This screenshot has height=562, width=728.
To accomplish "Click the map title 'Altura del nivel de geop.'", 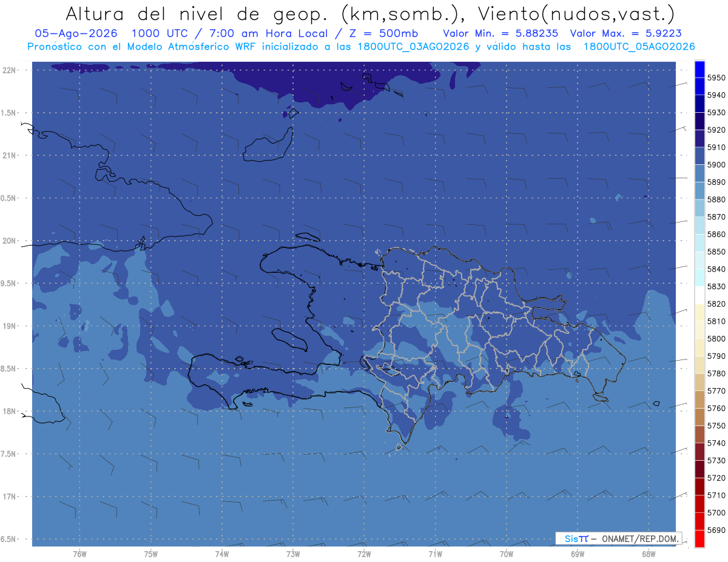I will click(x=197, y=13).
